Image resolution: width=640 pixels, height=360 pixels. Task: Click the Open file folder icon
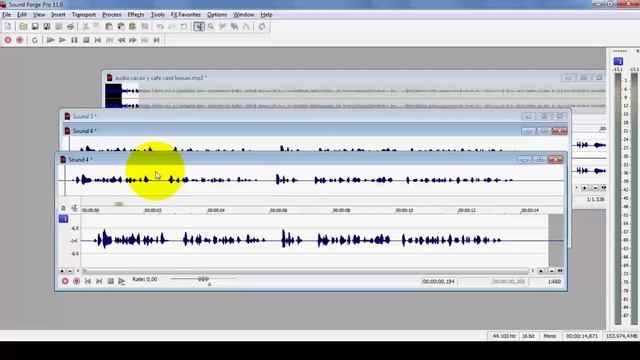23,27
